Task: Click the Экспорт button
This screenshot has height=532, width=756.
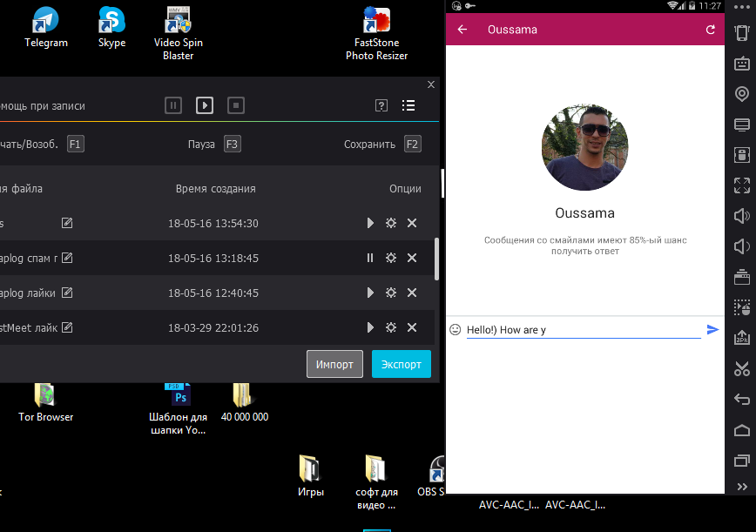Action: [x=401, y=364]
